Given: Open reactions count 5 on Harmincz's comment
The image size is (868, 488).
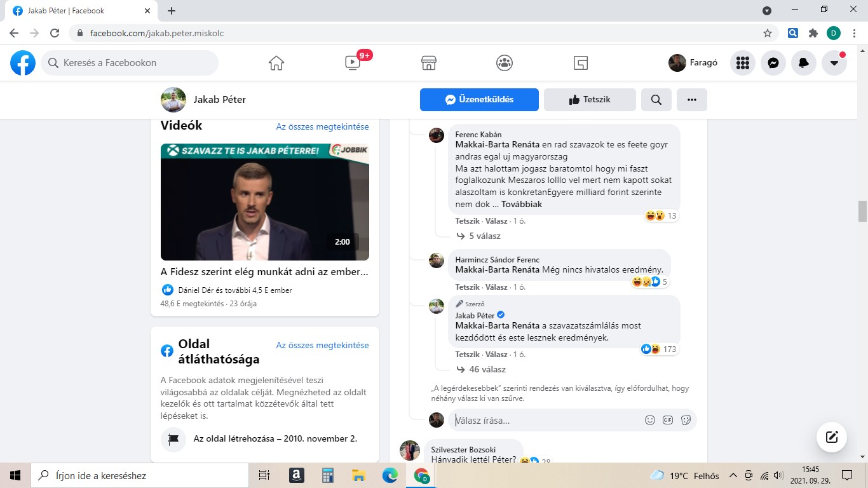Looking at the screenshot, I should (x=650, y=282).
